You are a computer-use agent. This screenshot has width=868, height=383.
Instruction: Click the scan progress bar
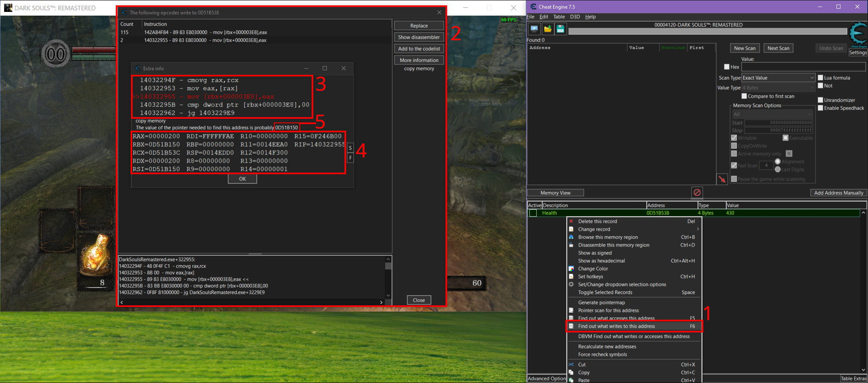pos(707,31)
